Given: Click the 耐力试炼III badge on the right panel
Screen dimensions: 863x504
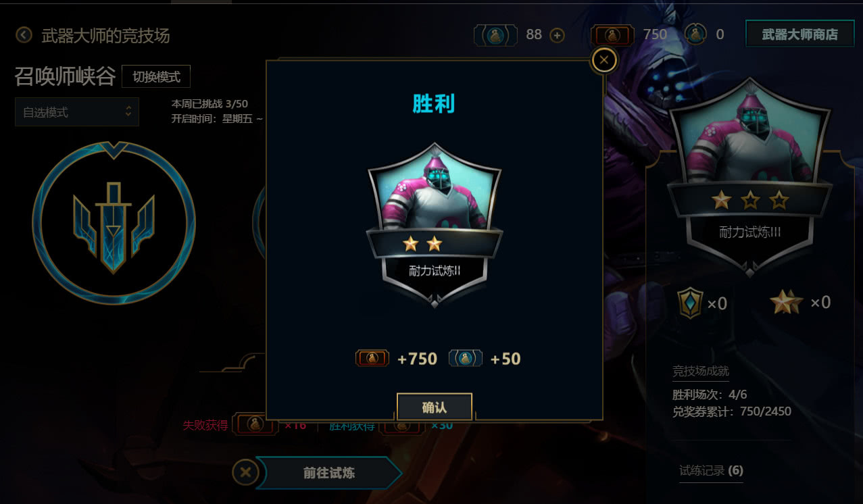Looking at the screenshot, I should tap(749, 178).
